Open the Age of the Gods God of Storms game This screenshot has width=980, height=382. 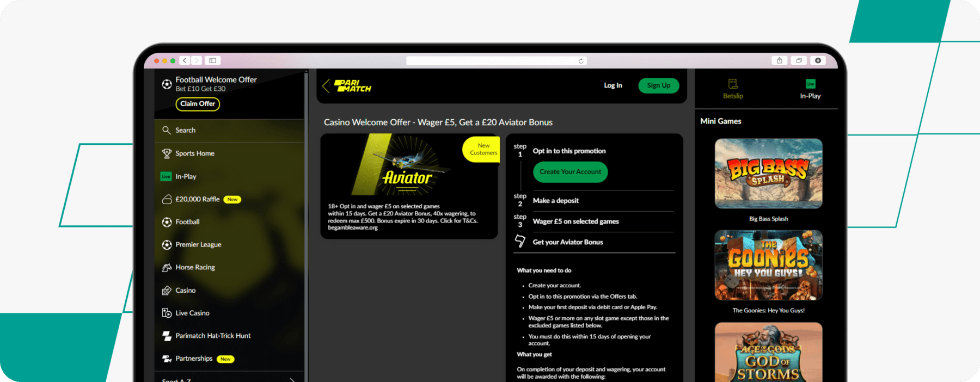point(768,352)
